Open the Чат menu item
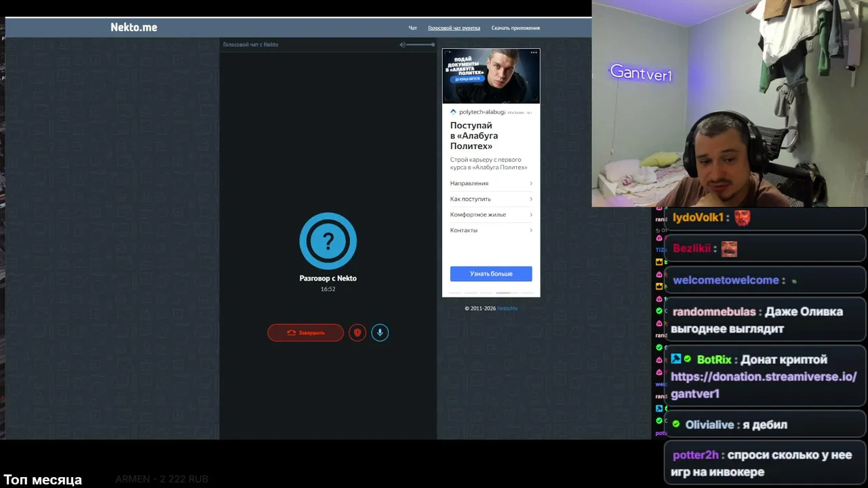The height and width of the screenshot is (488, 868). tap(412, 28)
